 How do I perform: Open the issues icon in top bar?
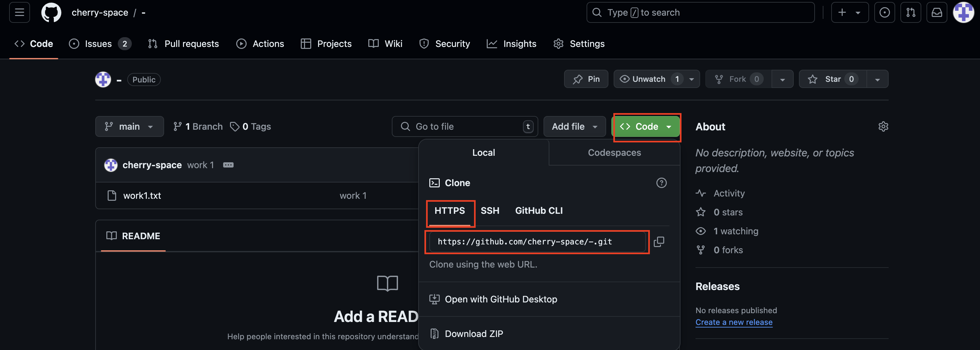pos(884,12)
